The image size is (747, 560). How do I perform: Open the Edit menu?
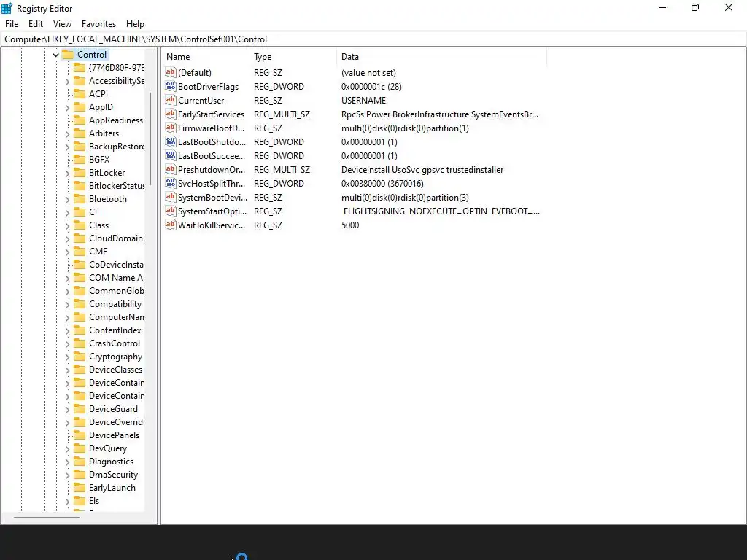coord(36,24)
